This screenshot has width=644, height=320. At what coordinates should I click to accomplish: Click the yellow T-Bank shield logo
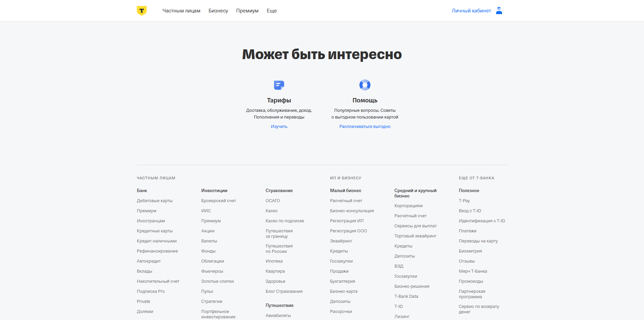[142, 11]
